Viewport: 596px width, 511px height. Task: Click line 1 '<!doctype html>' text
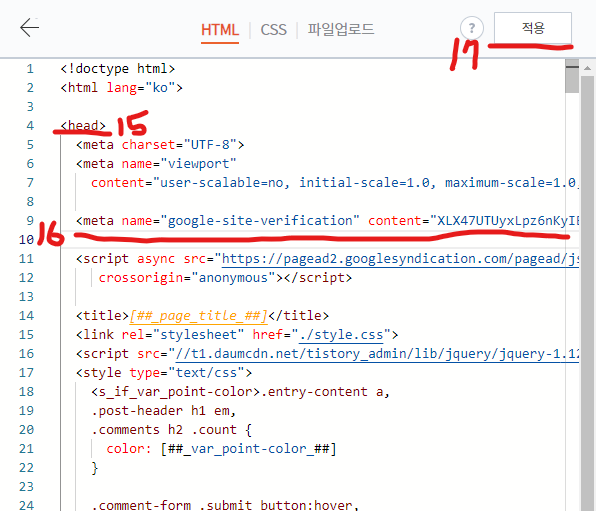118,69
